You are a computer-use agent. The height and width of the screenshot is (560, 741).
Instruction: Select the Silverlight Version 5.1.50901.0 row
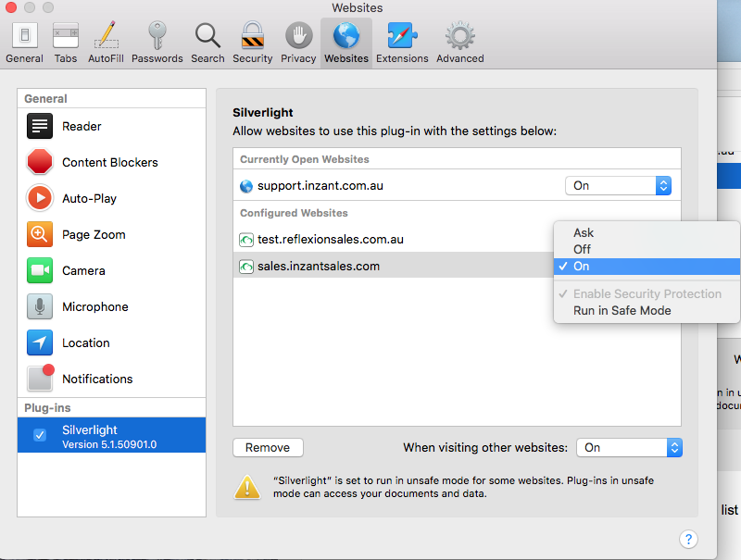click(111, 435)
